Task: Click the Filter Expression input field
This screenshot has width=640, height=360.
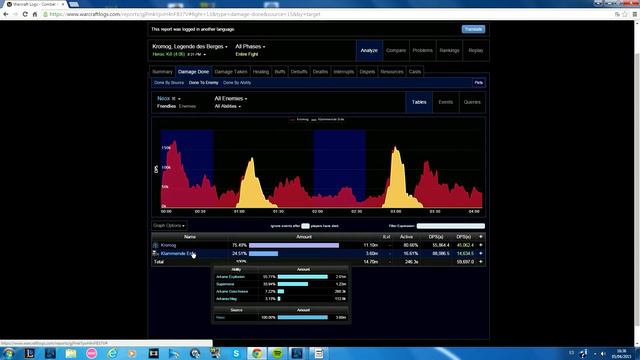Action: click(451, 226)
